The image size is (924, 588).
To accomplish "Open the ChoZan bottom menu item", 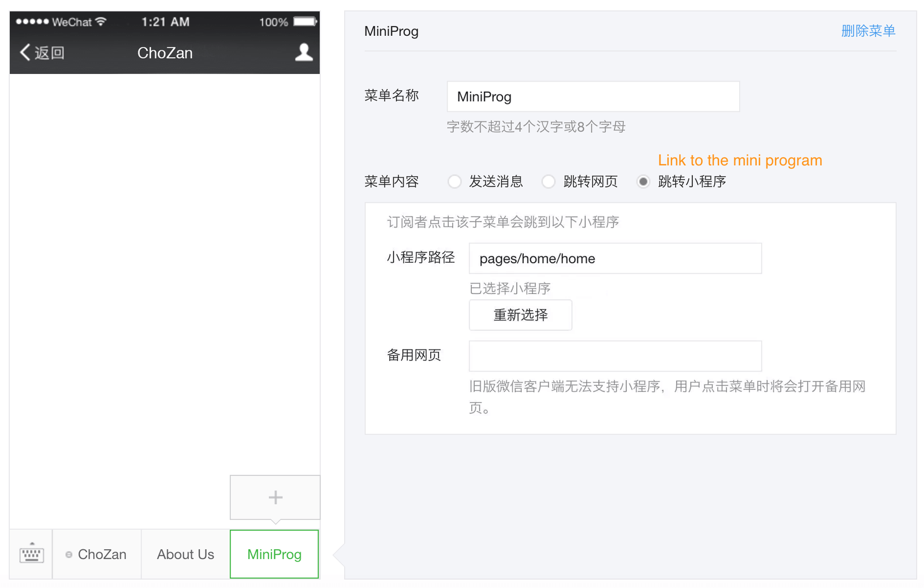I will (x=97, y=554).
